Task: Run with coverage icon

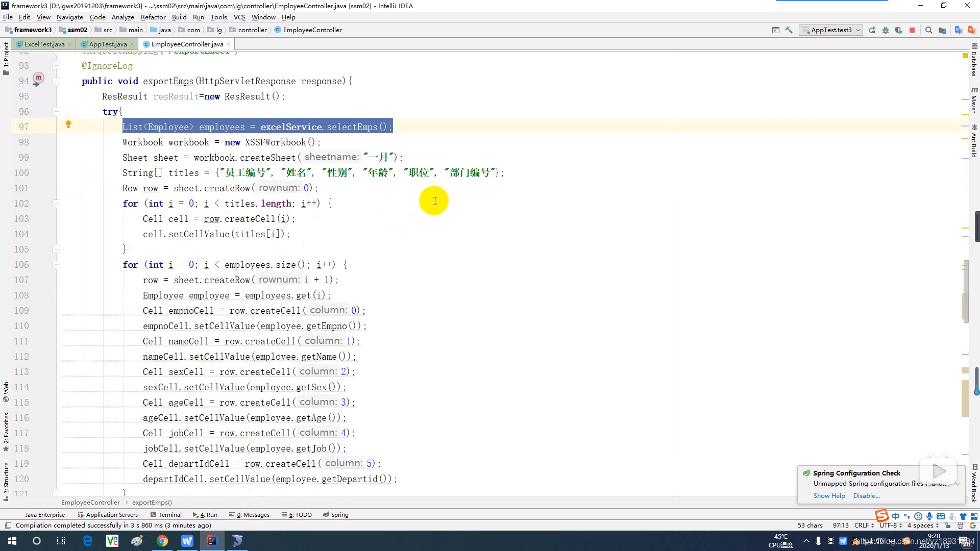Action: [898, 30]
